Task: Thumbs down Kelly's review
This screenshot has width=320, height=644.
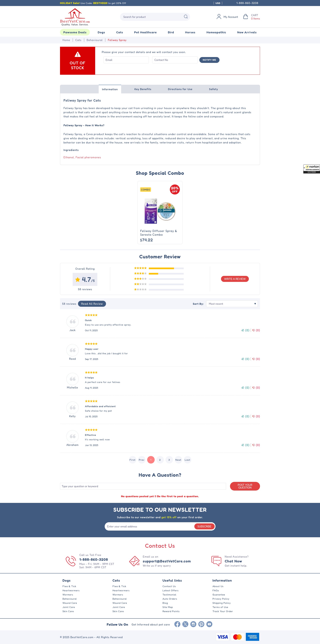Action: (x=253, y=416)
